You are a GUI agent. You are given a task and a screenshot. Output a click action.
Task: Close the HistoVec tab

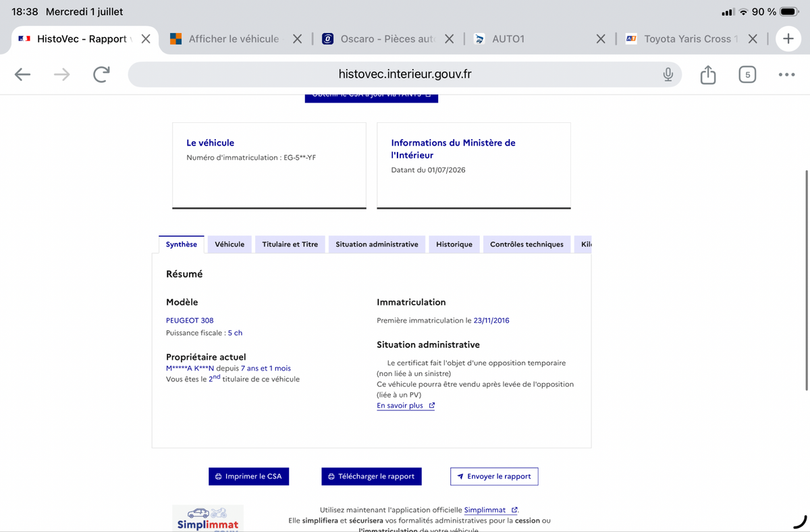[146, 39]
